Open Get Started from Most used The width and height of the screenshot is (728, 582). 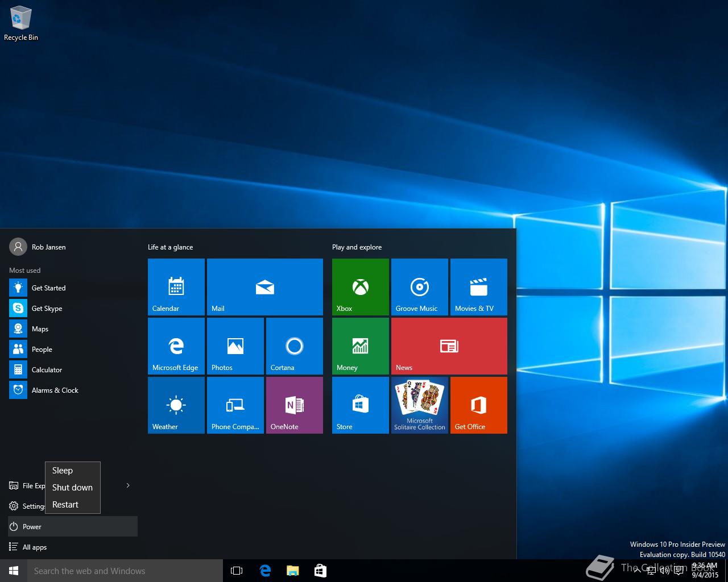tap(73, 288)
